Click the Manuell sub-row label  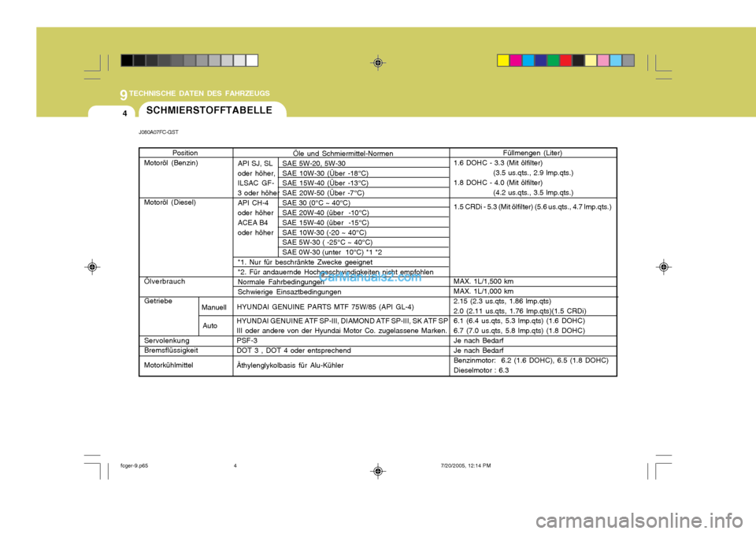click(214, 307)
